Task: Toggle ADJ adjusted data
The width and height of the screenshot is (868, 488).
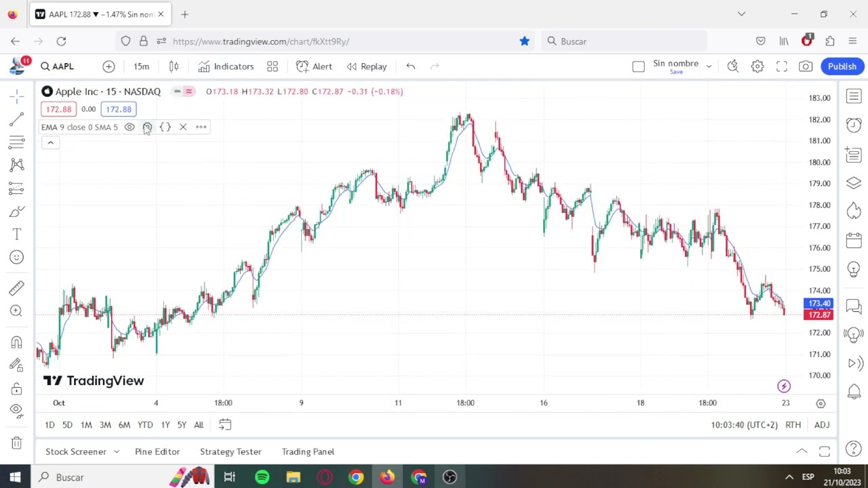Action: [822, 425]
